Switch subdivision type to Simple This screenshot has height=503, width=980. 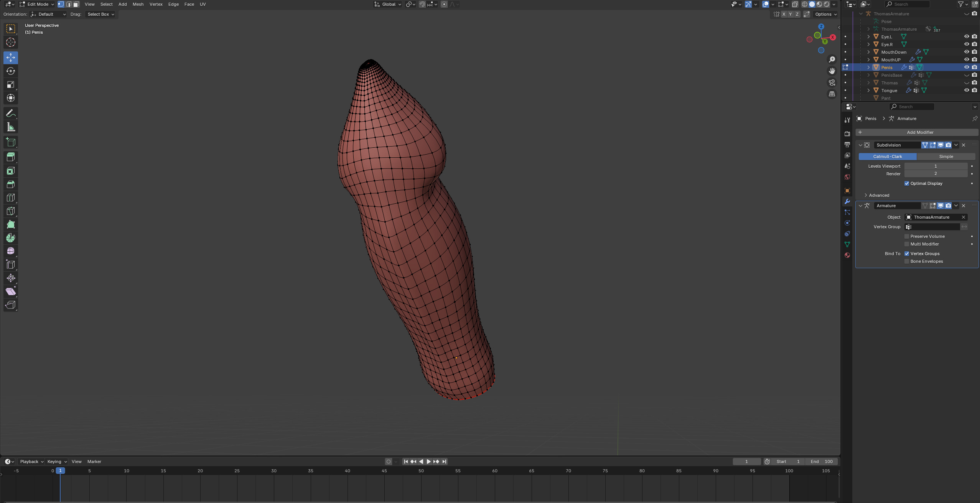(945, 157)
